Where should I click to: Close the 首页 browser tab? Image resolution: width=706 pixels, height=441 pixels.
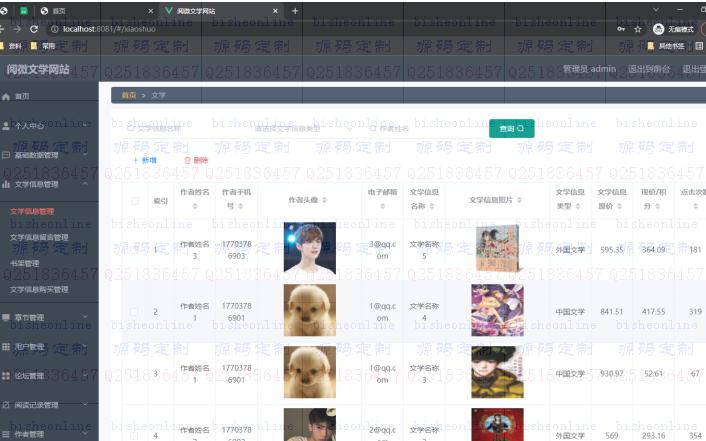[x=150, y=11]
